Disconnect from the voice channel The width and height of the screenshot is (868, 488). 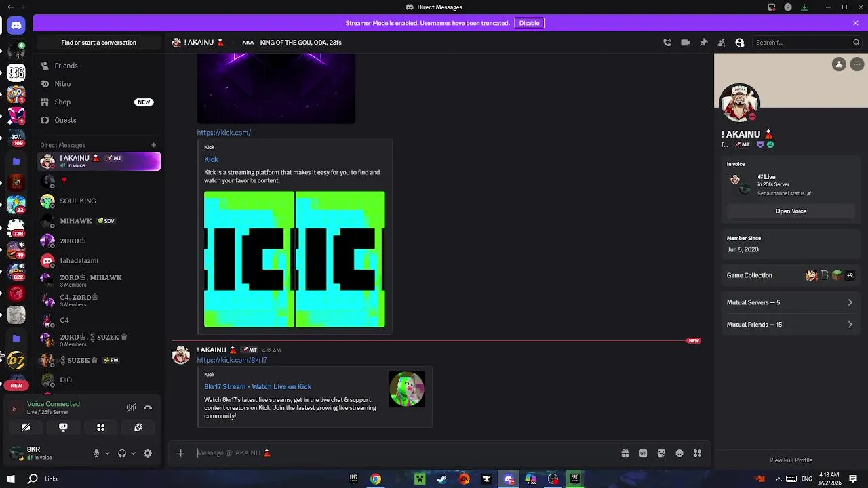click(x=148, y=407)
